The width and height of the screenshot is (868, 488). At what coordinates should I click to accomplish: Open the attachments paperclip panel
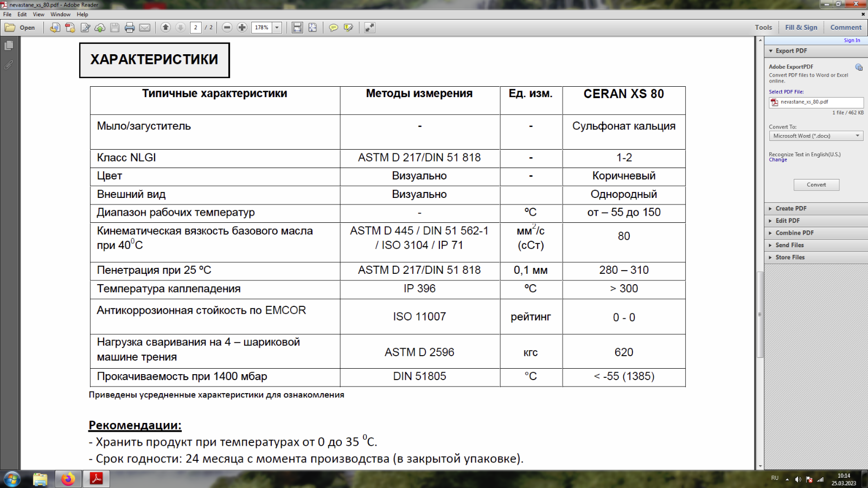click(9, 65)
